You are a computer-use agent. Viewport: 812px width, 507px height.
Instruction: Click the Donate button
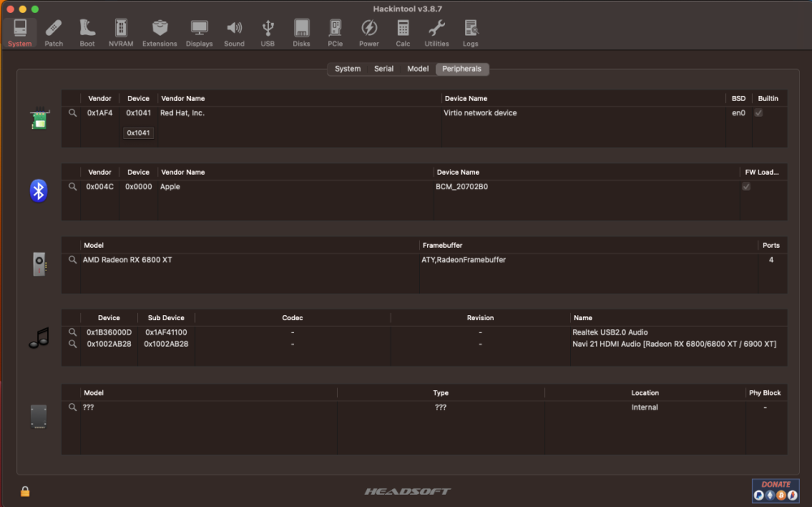[x=775, y=491]
